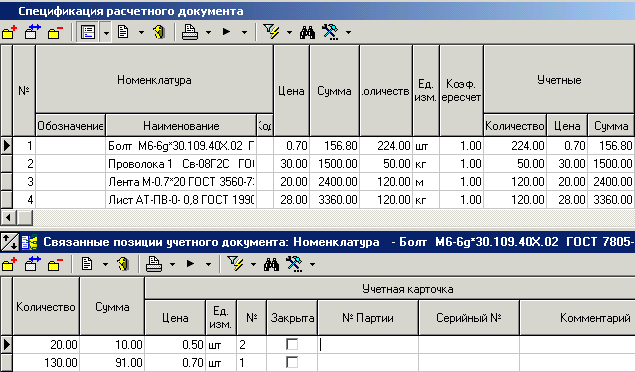Expand print dropdown arrow in specification toolbar

[x=208, y=32]
